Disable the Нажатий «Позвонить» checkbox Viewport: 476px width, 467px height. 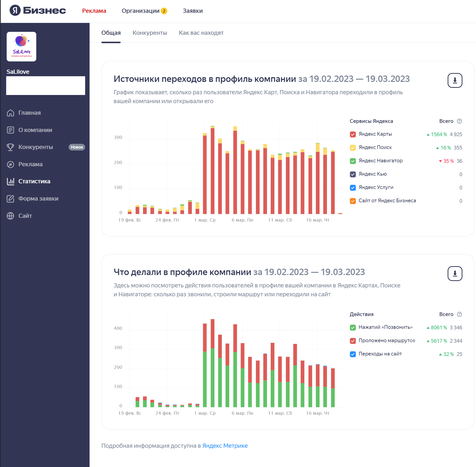point(353,328)
